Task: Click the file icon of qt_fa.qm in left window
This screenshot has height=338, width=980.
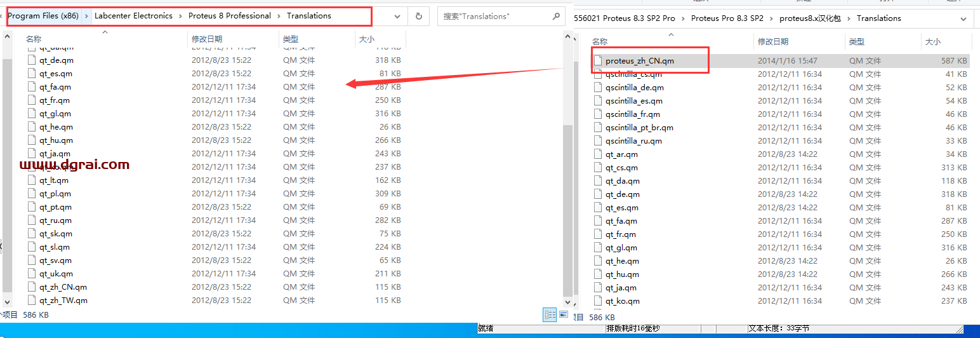Action: point(33,87)
